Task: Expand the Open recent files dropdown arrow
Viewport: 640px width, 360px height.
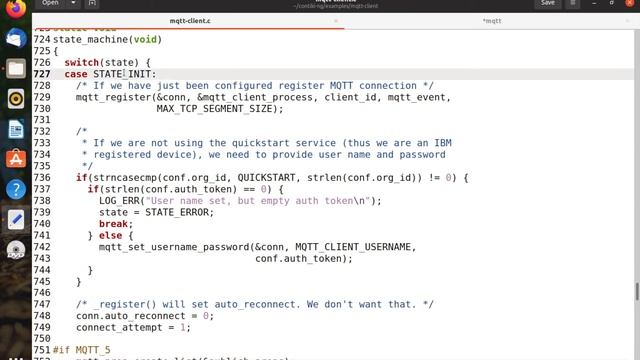Action: click(x=73, y=3)
